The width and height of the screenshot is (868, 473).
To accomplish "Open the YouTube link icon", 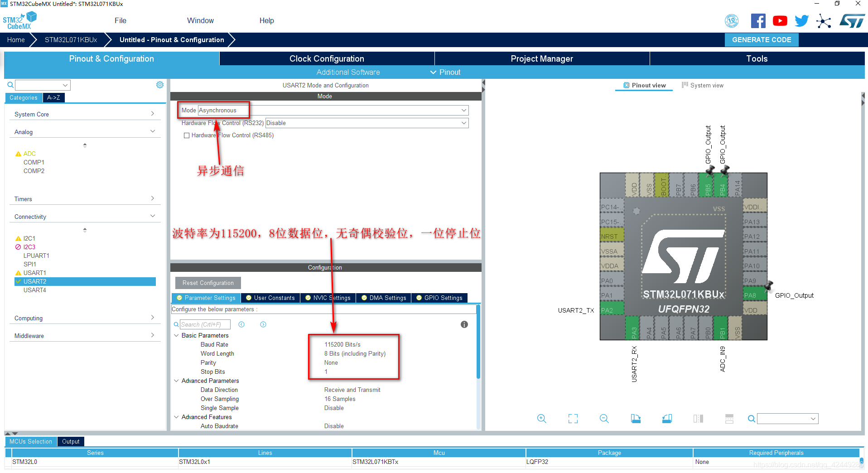I will coord(780,21).
